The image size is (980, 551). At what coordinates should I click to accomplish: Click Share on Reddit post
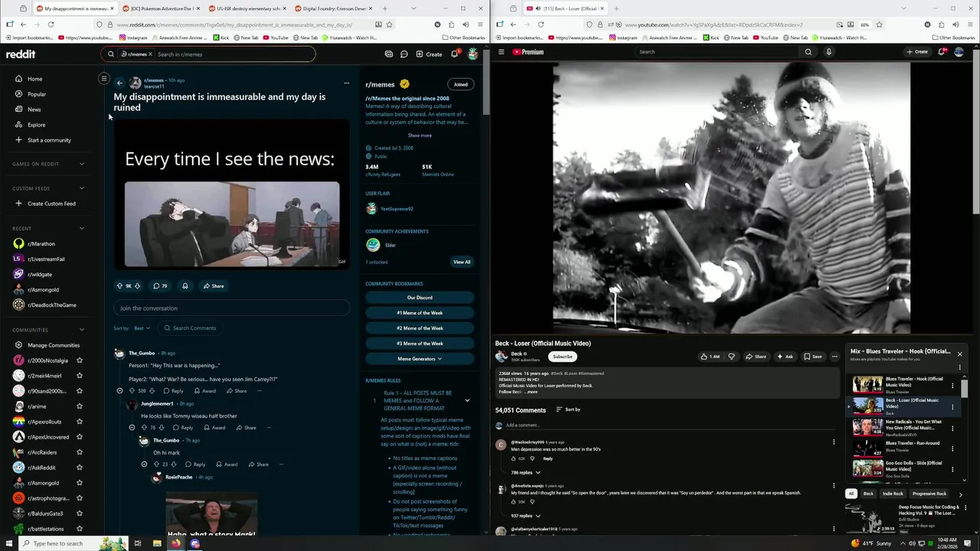tap(214, 286)
